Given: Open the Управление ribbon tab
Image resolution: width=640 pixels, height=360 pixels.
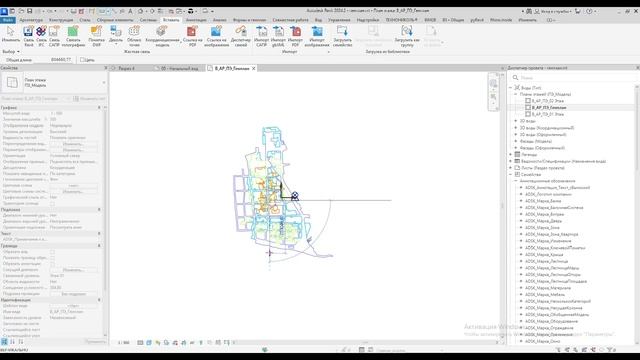Looking at the screenshot, I should (339, 20).
